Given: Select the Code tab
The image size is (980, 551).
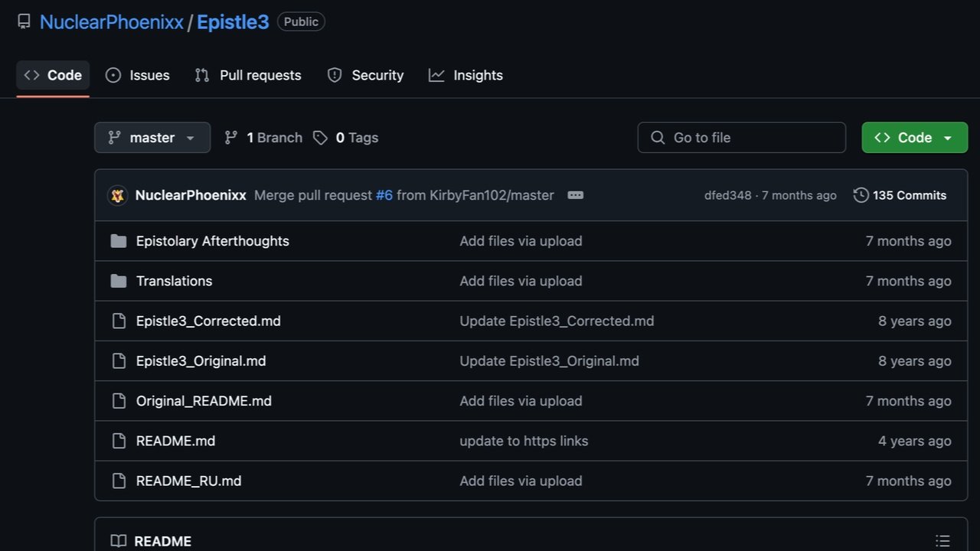Looking at the screenshot, I should click(53, 75).
